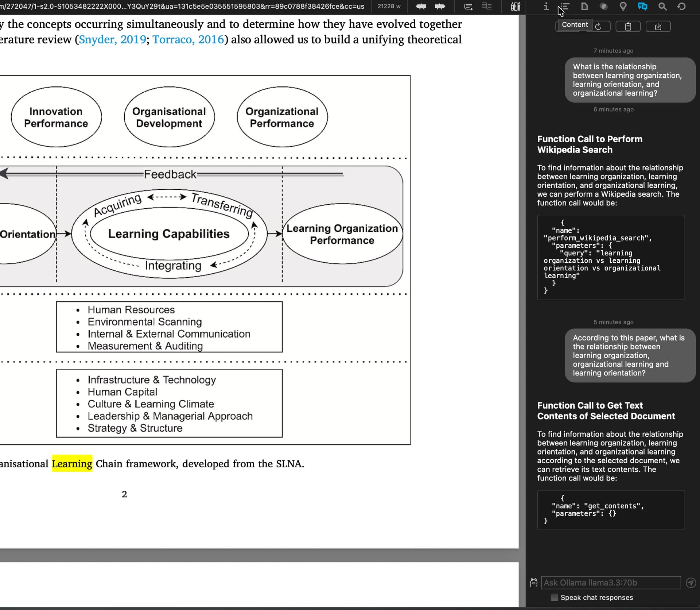
Task: Send the chat message arrow button
Action: coord(691,583)
